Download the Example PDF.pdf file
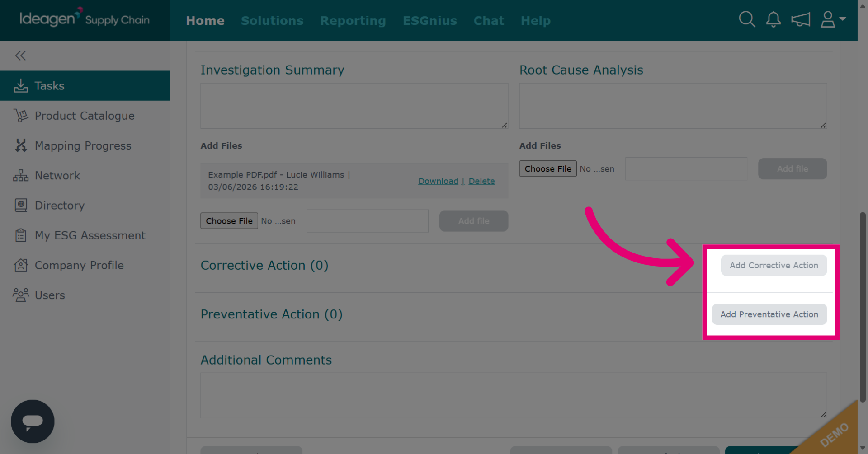The width and height of the screenshot is (868, 454). pyautogui.click(x=438, y=181)
